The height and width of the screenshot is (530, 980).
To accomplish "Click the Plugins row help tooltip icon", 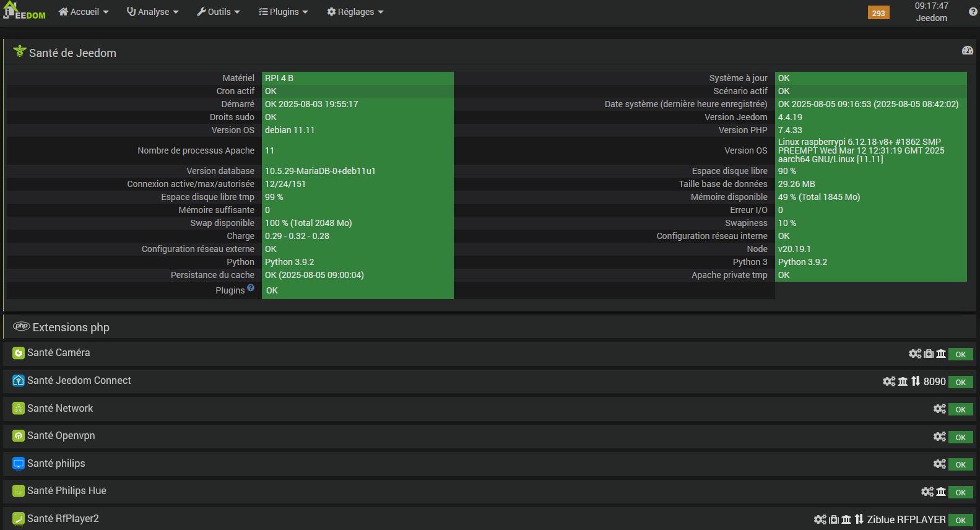I will point(251,287).
